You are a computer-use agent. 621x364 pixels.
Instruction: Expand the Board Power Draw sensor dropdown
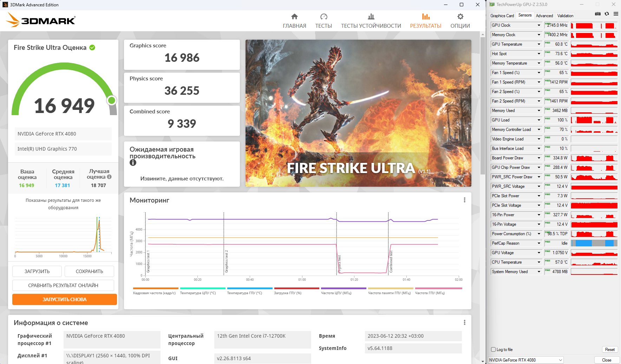coord(539,158)
